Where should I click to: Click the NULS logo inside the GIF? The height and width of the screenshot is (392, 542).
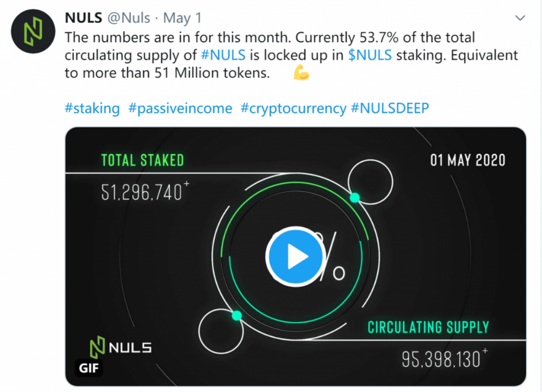pos(120,348)
